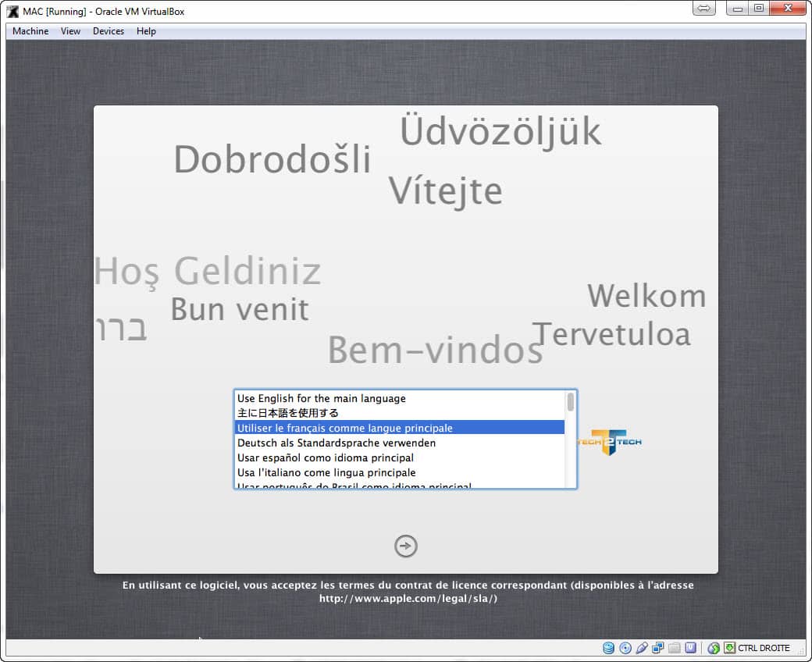Close the VirtualBox window
The height and width of the screenshot is (662, 812).
point(788,9)
